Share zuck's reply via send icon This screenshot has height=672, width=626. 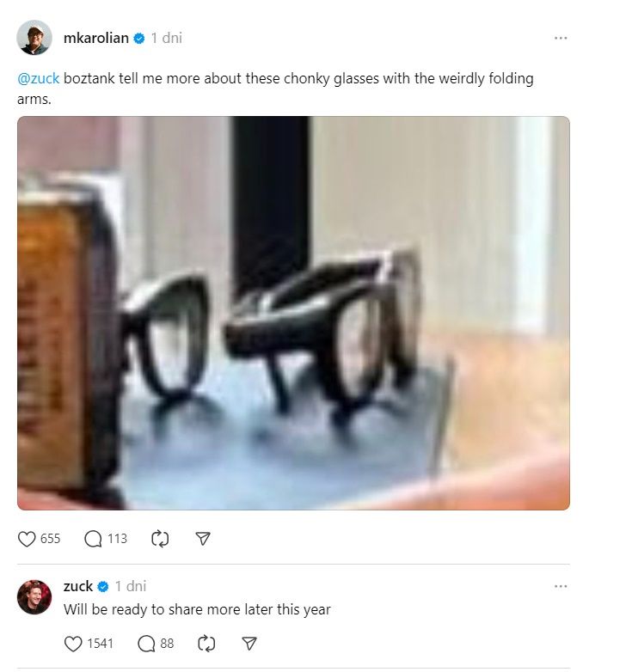[249, 644]
